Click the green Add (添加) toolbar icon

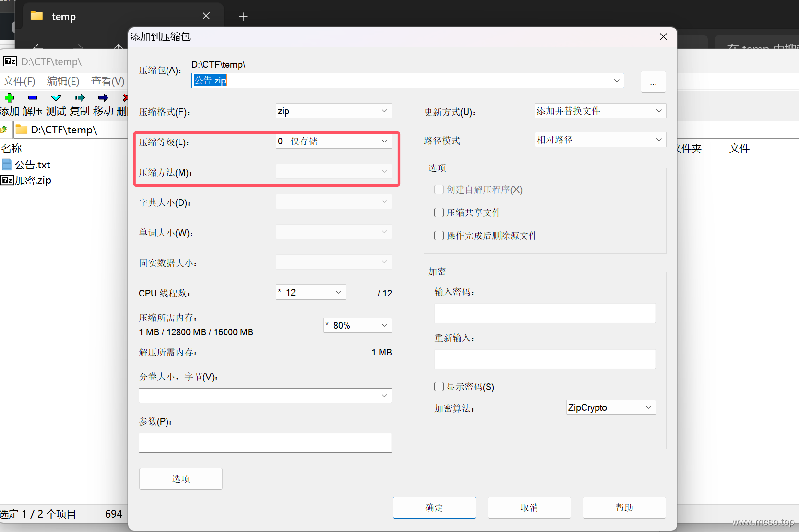(x=9, y=98)
